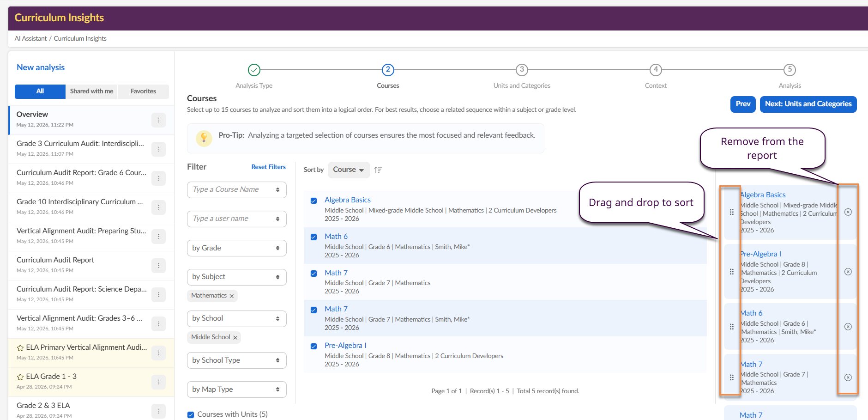Open options for Curriculum Audit Report: Science Depa...

(x=158, y=295)
